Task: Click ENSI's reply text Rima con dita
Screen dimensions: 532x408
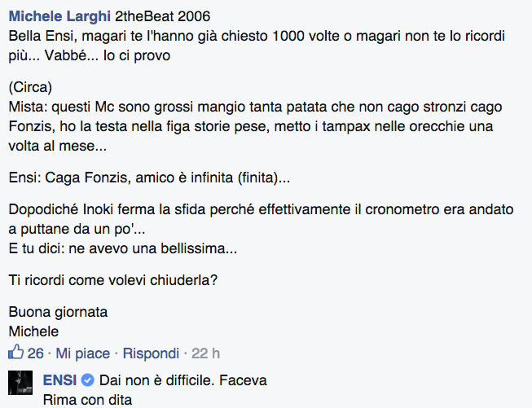Action: click(x=87, y=400)
